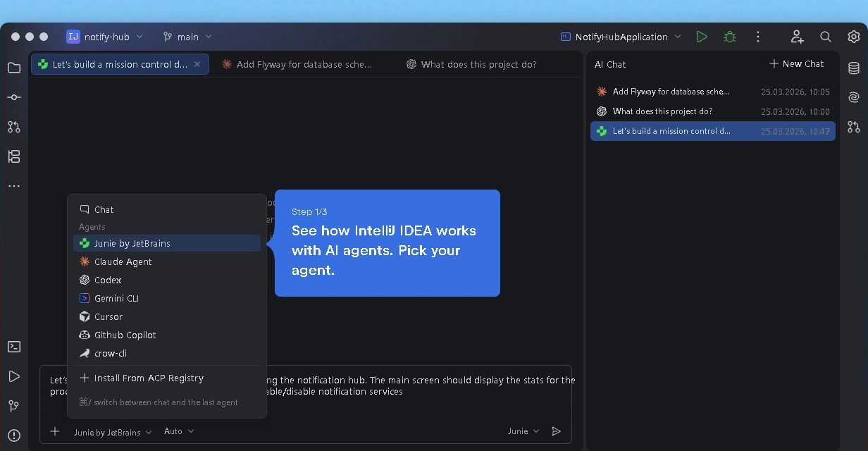The image size is (868, 451).
Task: Show more tool windows ellipsis
Action: coord(14,186)
